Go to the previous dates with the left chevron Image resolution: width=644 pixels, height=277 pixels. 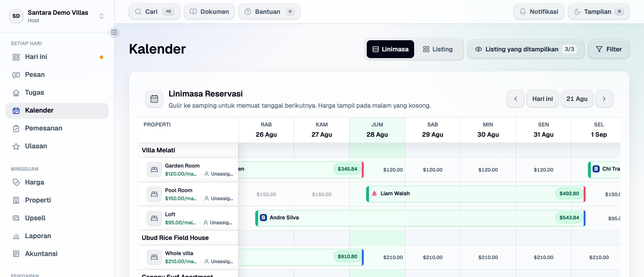pos(515,99)
